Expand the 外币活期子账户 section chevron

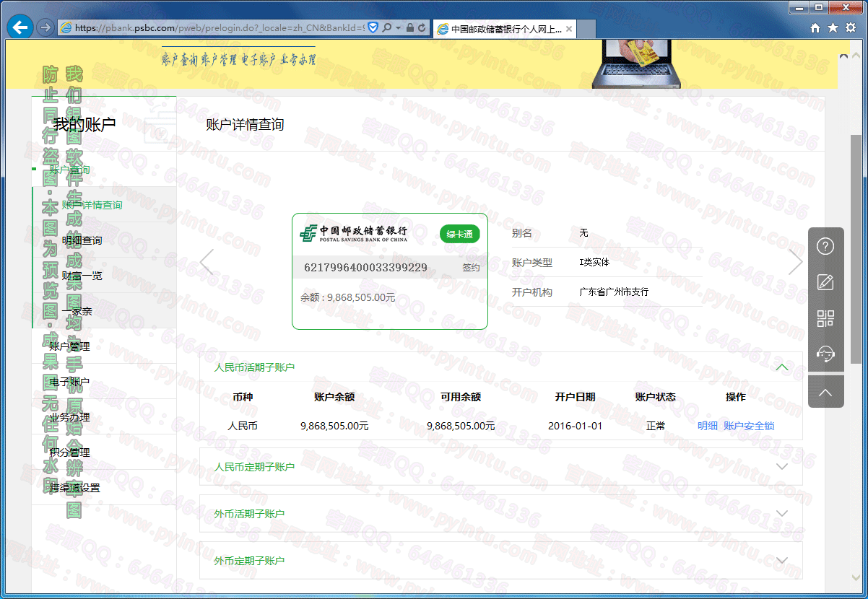[781, 514]
